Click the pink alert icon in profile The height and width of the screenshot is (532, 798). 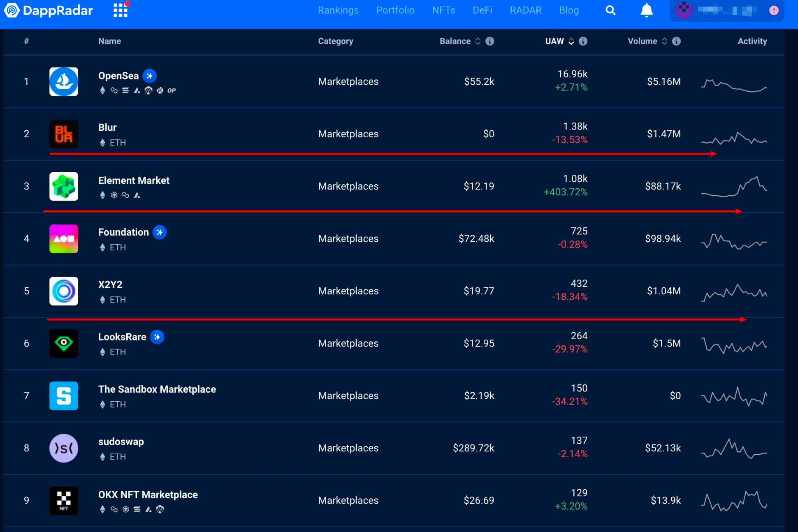point(774,10)
